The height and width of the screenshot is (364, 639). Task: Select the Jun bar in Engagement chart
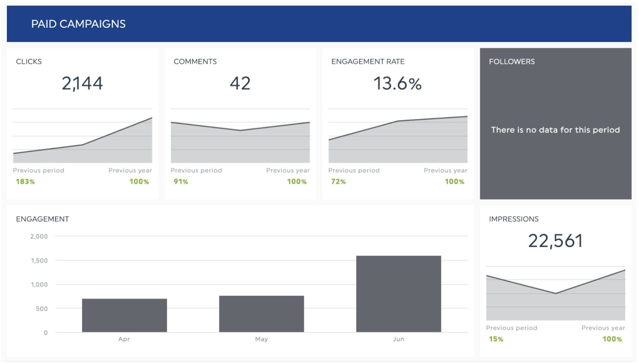pyautogui.click(x=398, y=294)
